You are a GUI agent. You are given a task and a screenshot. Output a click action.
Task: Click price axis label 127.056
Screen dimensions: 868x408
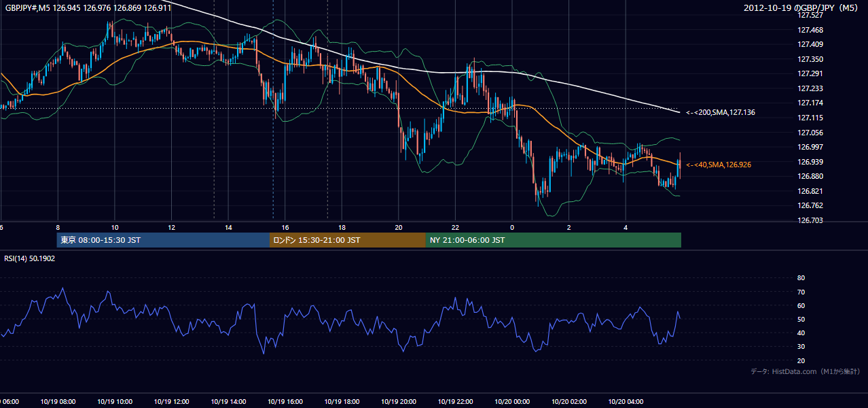click(810, 133)
